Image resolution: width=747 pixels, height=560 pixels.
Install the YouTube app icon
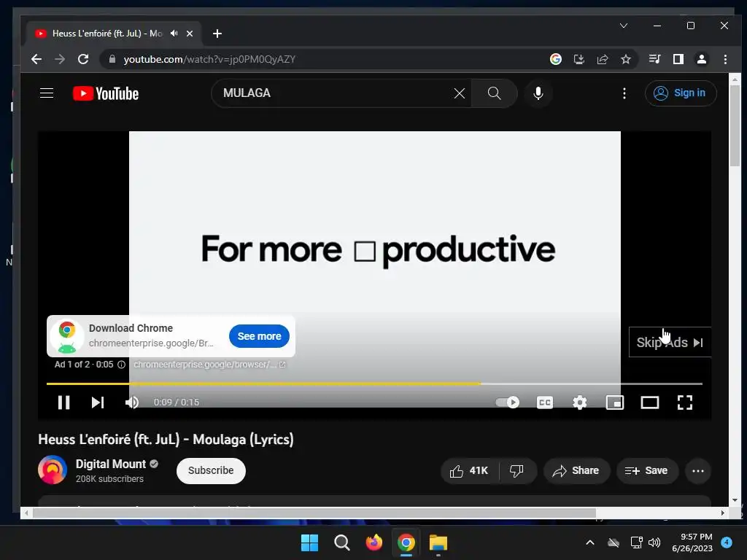578,59
